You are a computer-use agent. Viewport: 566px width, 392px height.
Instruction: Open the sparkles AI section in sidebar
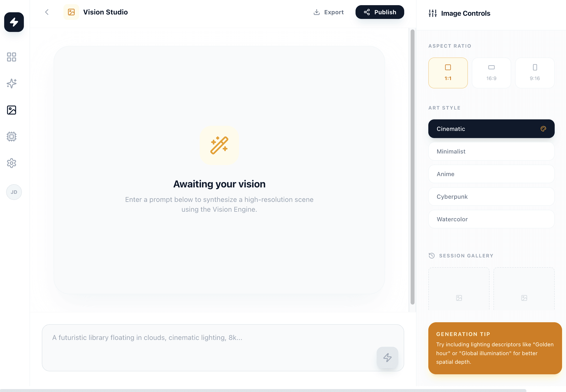click(x=12, y=84)
